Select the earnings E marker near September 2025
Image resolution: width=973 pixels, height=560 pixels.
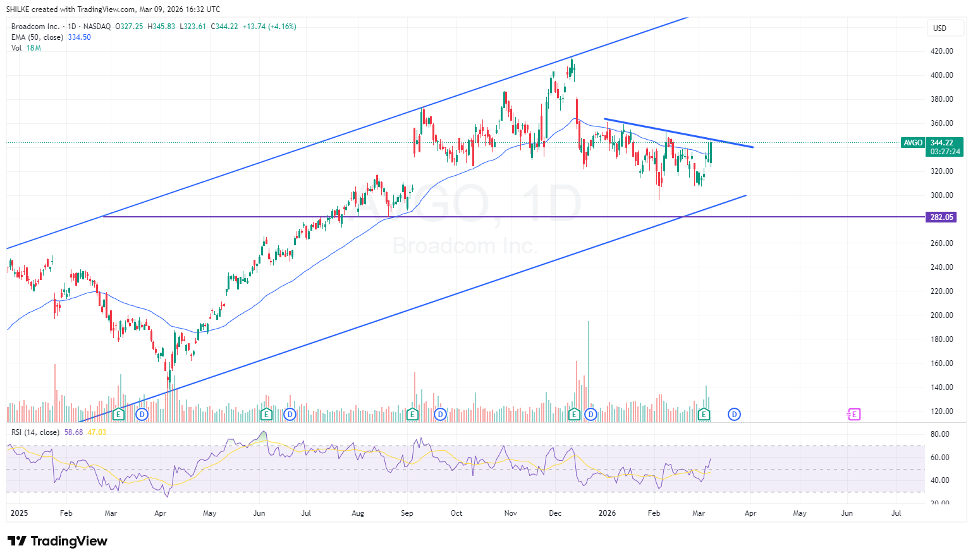pyautogui.click(x=413, y=415)
